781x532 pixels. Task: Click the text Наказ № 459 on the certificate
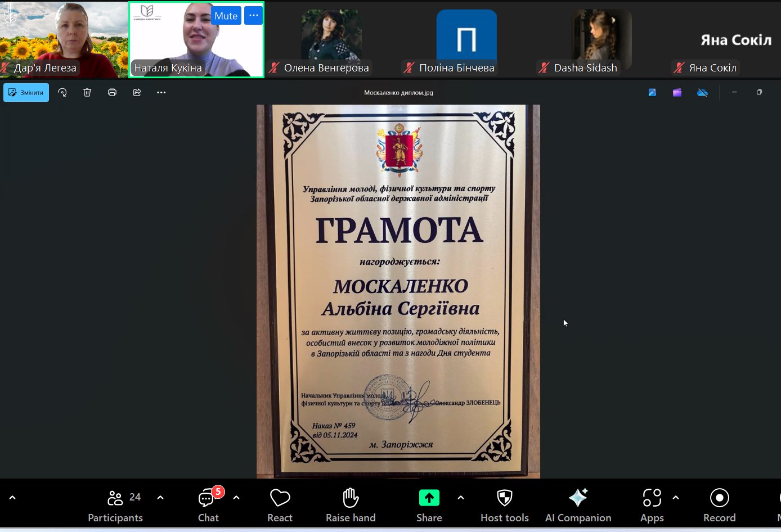click(334, 426)
